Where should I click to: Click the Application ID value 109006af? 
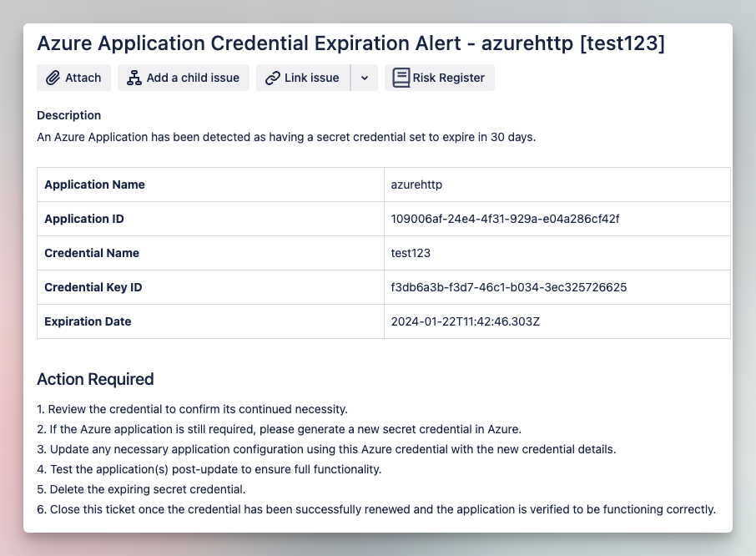[505, 219]
